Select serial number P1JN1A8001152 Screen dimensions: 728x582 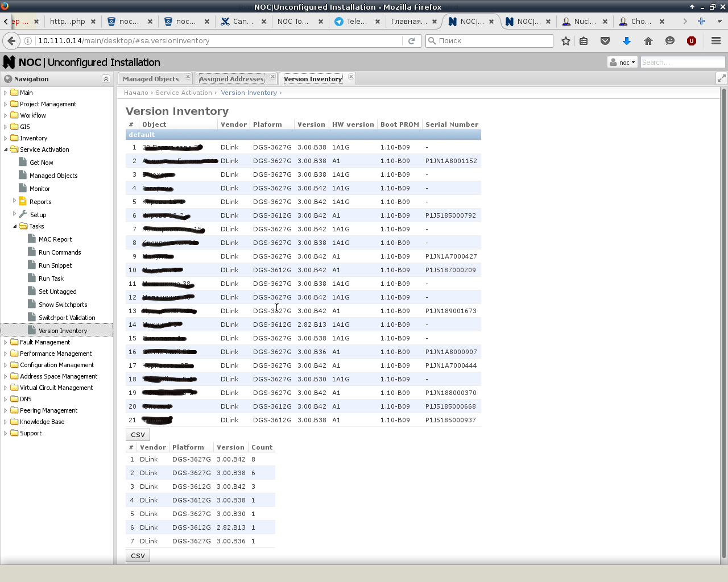(x=451, y=161)
